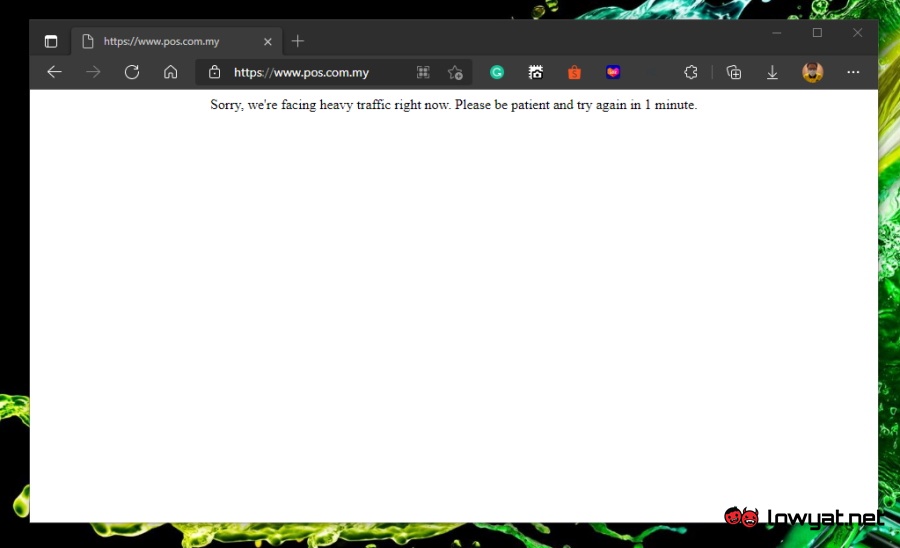Open the Collections panel
The image size is (900, 548).
(734, 72)
